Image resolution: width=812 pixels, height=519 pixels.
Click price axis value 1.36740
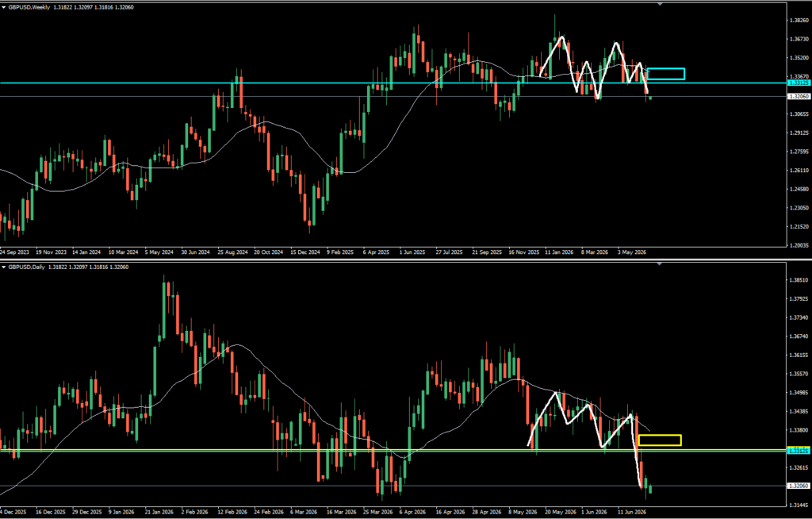pos(799,336)
